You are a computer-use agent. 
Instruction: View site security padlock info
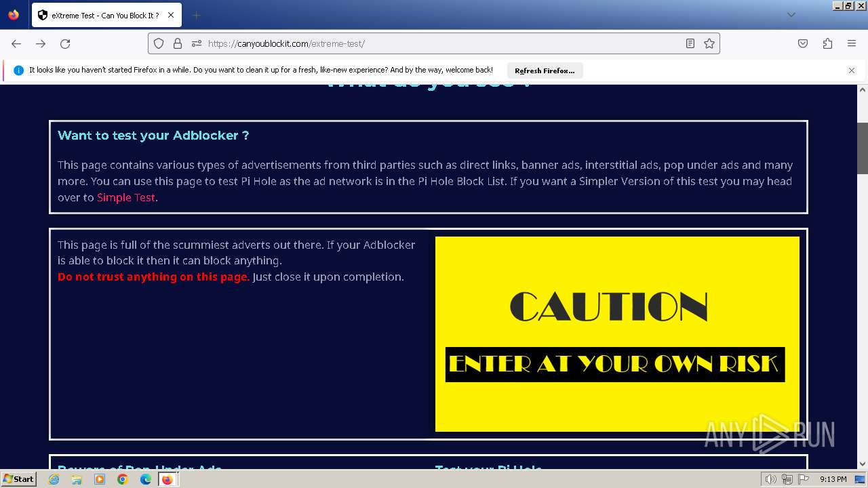(x=178, y=43)
